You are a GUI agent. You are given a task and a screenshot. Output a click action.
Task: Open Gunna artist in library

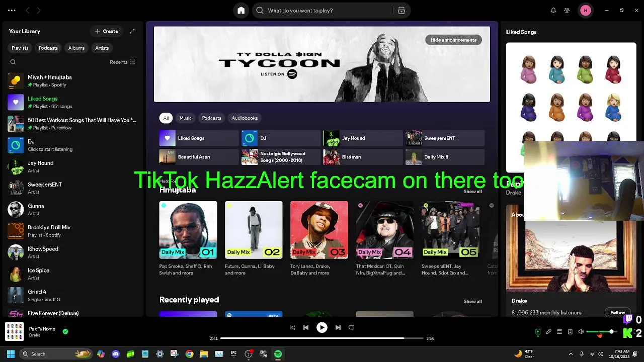pyautogui.click(x=73, y=210)
